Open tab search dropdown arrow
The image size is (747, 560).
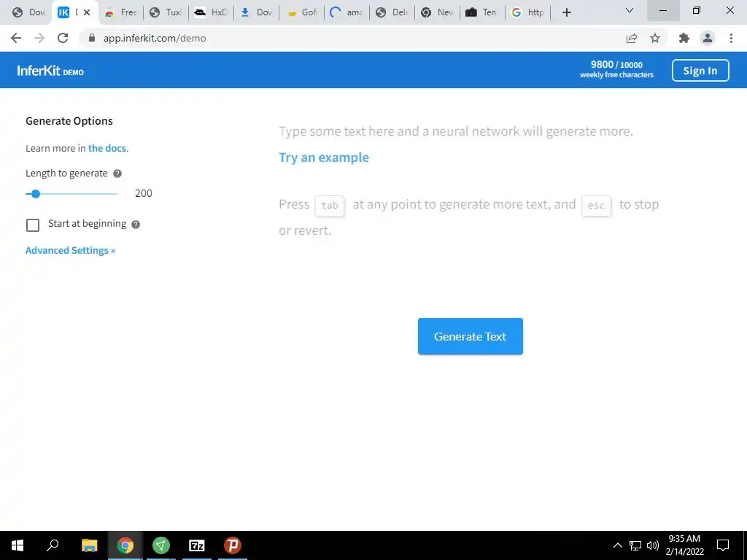(x=630, y=10)
